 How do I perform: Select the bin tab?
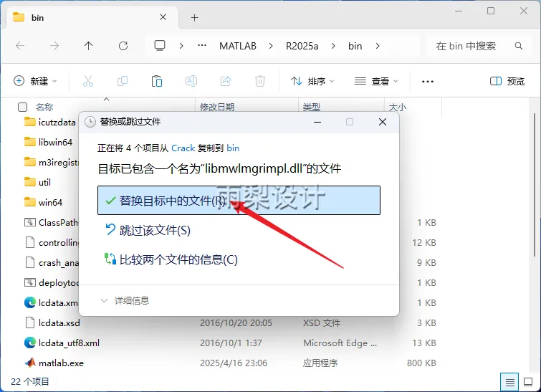click(92, 18)
